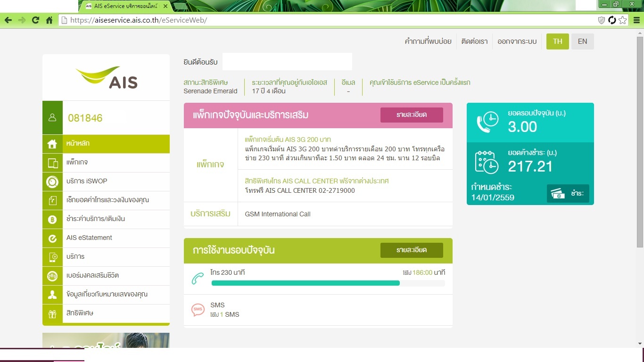The height and width of the screenshot is (362, 644).
Task: Open the แพ็กเกจเริ่มต้น AIS 3G 200 บาท link
Action: (x=288, y=140)
